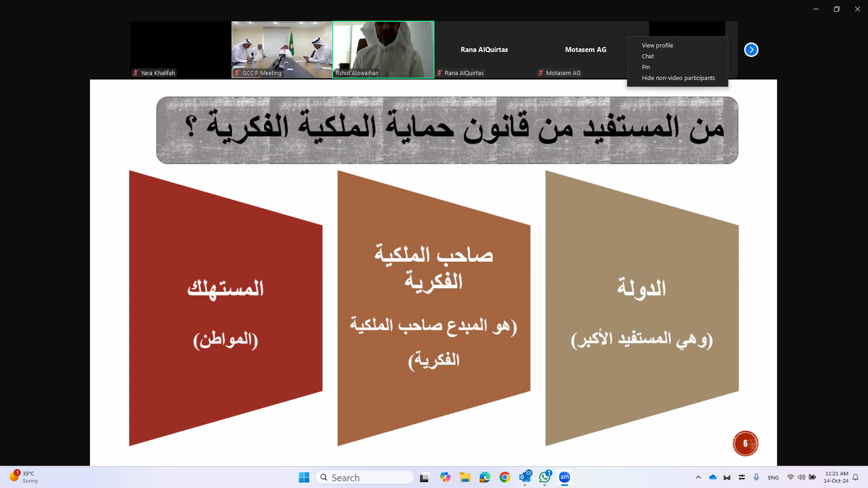Click the microphone icon in the system tray

[x=756, y=477]
